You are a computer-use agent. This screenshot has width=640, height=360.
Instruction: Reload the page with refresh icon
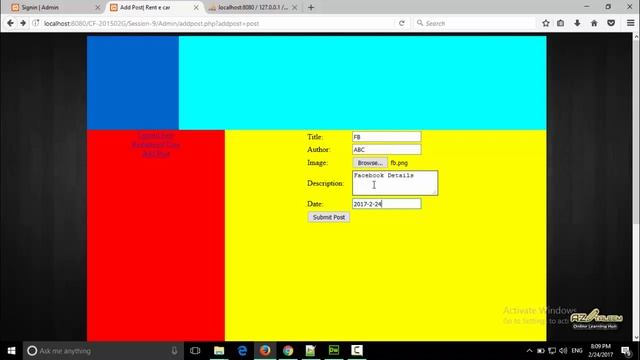click(x=402, y=23)
